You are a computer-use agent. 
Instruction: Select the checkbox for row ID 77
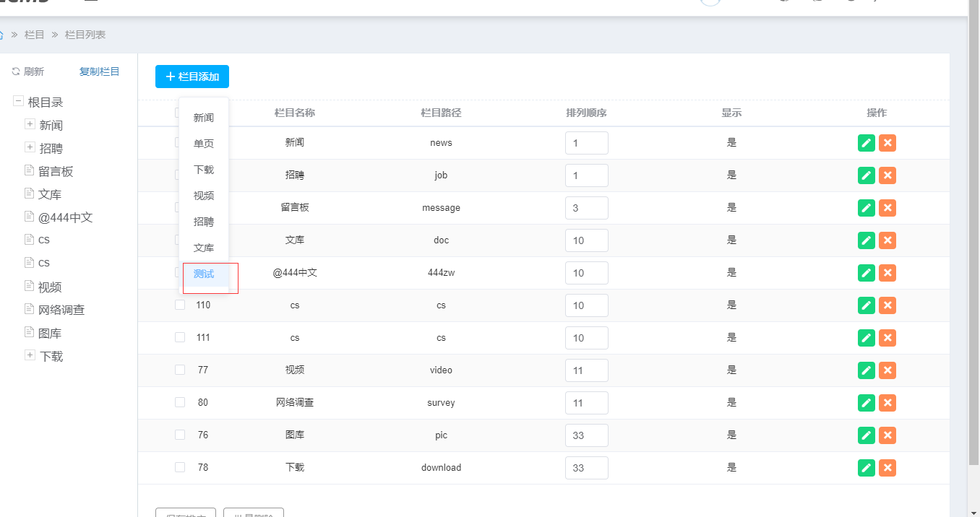[x=180, y=370]
